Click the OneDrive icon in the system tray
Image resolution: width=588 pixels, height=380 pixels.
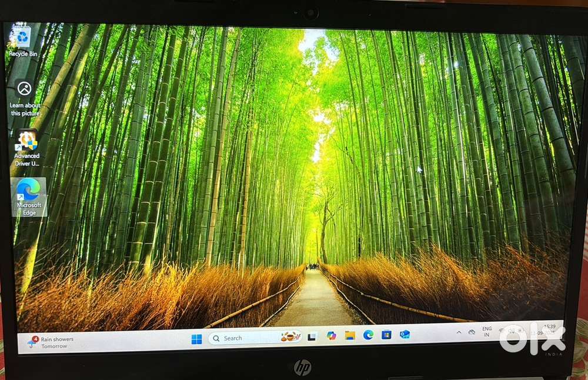[x=472, y=333]
